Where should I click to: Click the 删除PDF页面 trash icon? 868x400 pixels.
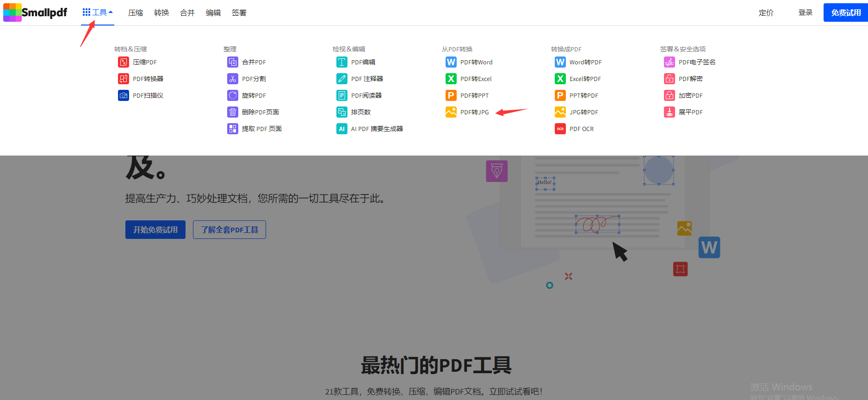pos(233,112)
